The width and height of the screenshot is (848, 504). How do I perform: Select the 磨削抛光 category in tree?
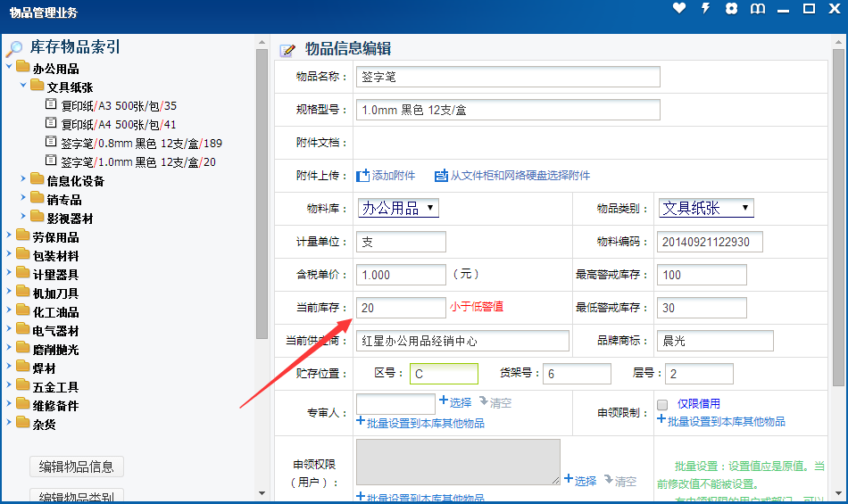click(x=55, y=350)
